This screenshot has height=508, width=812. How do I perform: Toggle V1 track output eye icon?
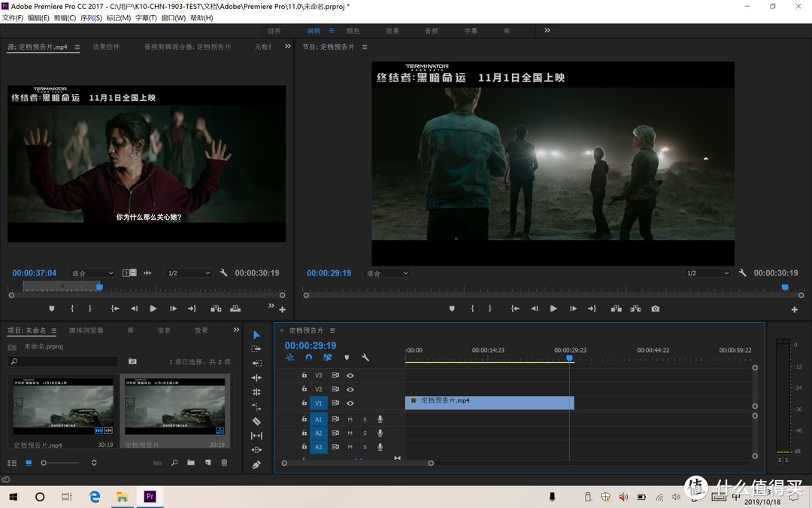[x=350, y=403]
